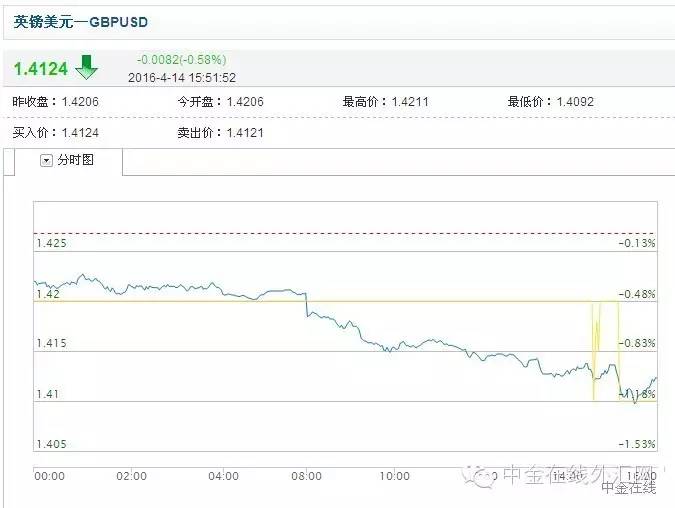Click the large green 1.4124 price
The width and height of the screenshot is (675, 508).
[41, 69]
